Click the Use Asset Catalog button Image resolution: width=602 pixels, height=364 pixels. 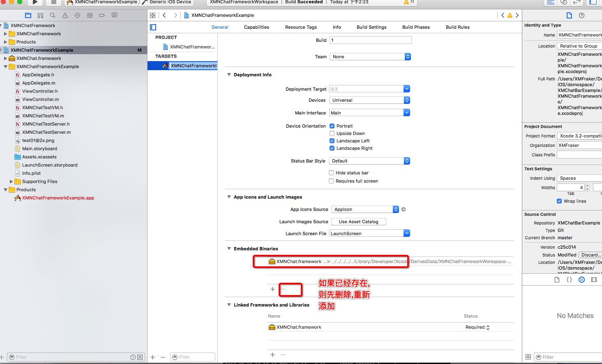pos(358,222)
